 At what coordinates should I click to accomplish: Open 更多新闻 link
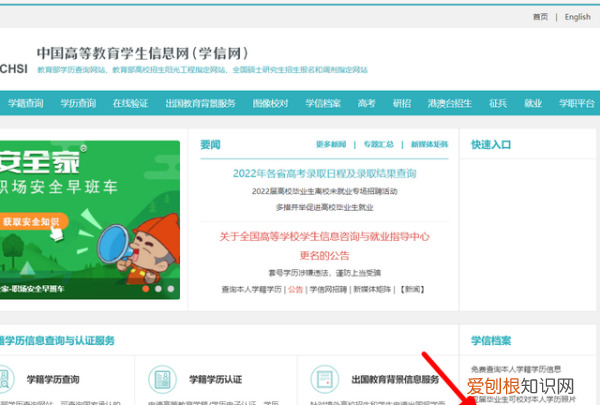(x=331, y=144)
